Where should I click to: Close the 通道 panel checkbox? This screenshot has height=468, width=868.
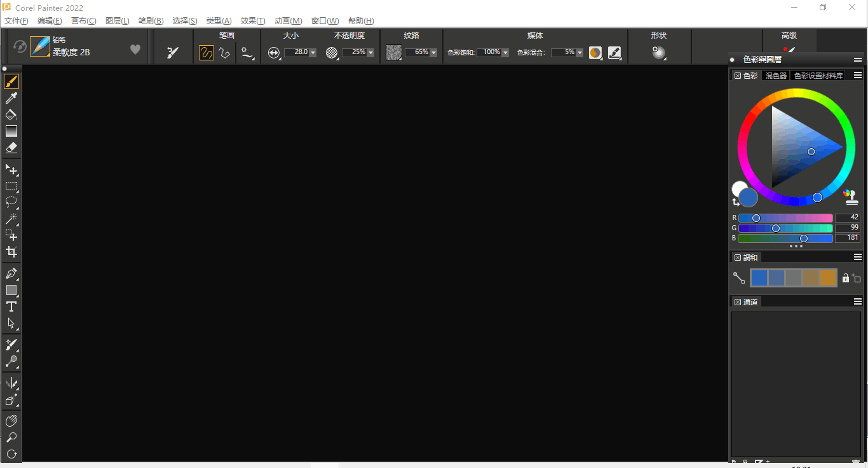point(738,302)
